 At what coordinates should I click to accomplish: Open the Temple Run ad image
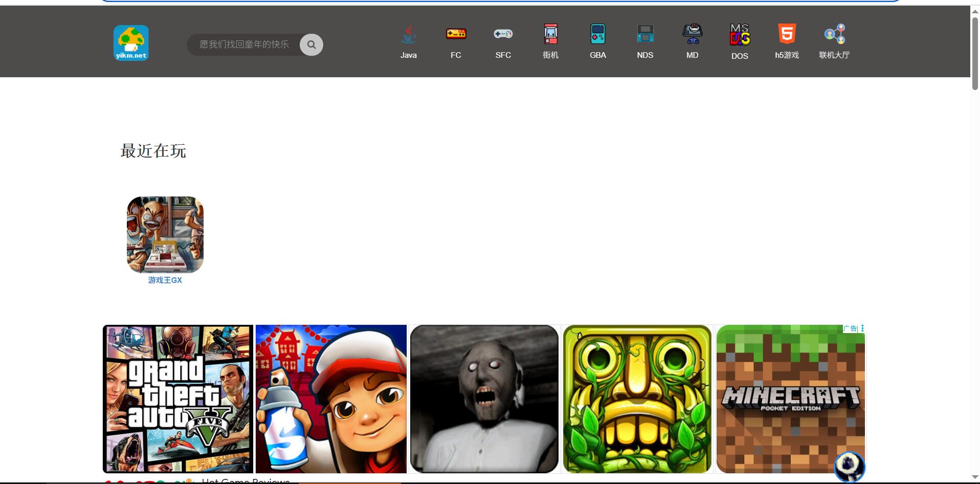[637, 399]
